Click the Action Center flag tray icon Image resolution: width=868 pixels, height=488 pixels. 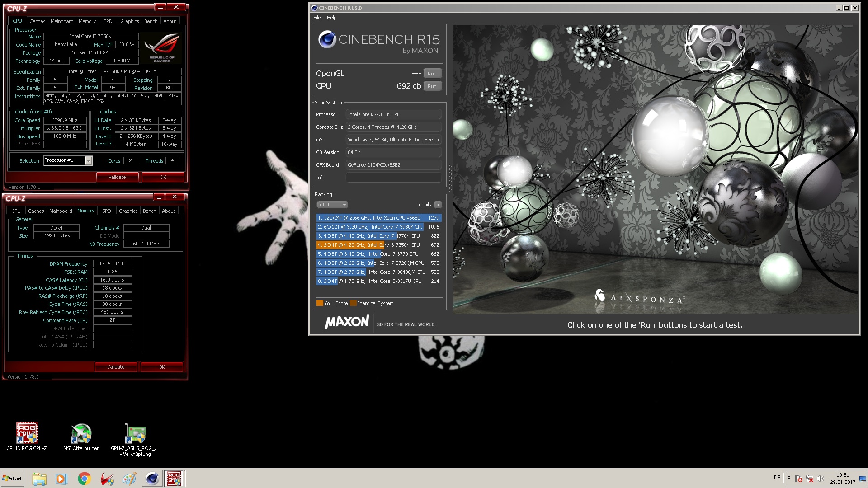(x=799, y=479)
